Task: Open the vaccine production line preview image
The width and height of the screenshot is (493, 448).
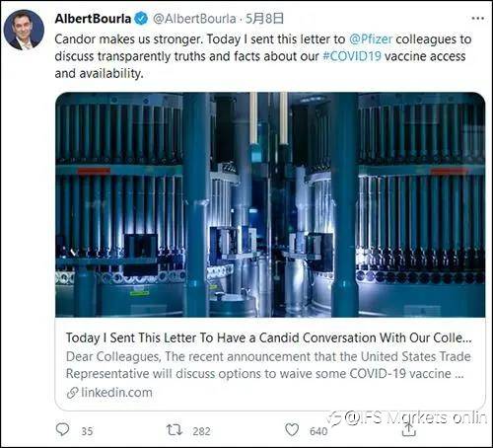Action: point(270,205)
